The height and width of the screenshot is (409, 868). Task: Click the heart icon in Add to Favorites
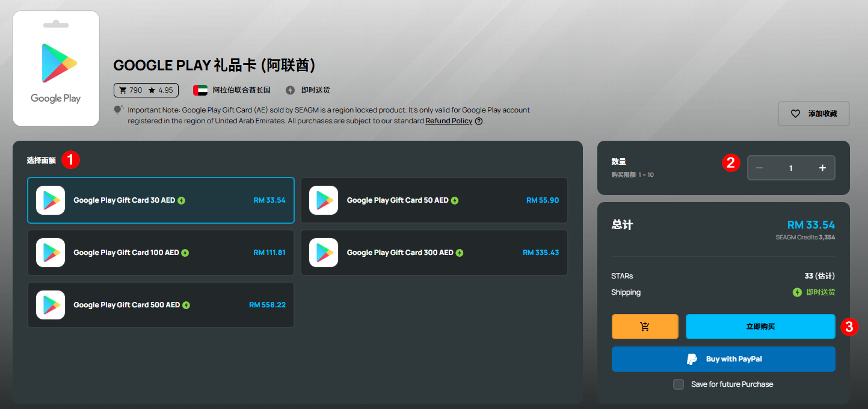point(795,114)
